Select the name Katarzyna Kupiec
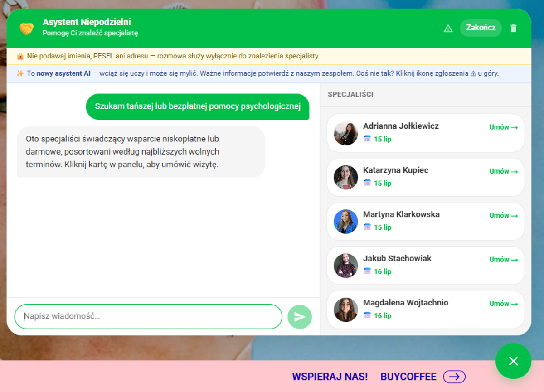 coord(396,170)
